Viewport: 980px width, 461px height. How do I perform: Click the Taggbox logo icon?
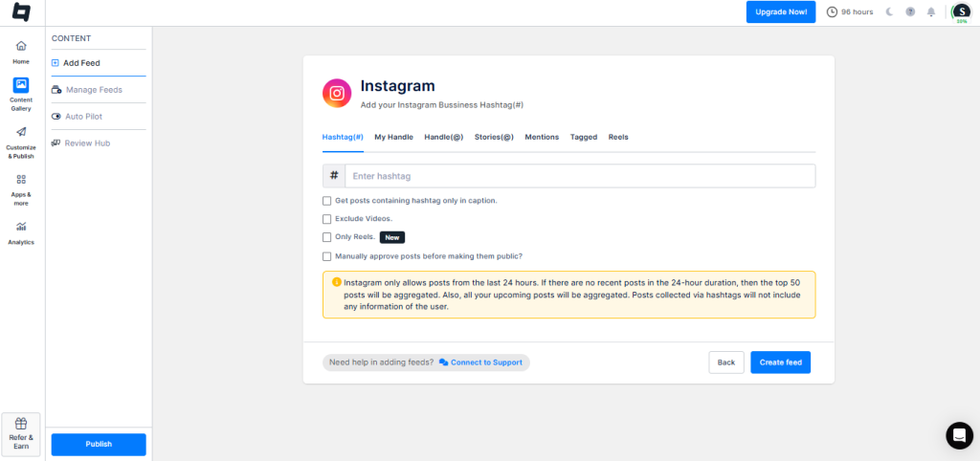(x=21, y=12)
